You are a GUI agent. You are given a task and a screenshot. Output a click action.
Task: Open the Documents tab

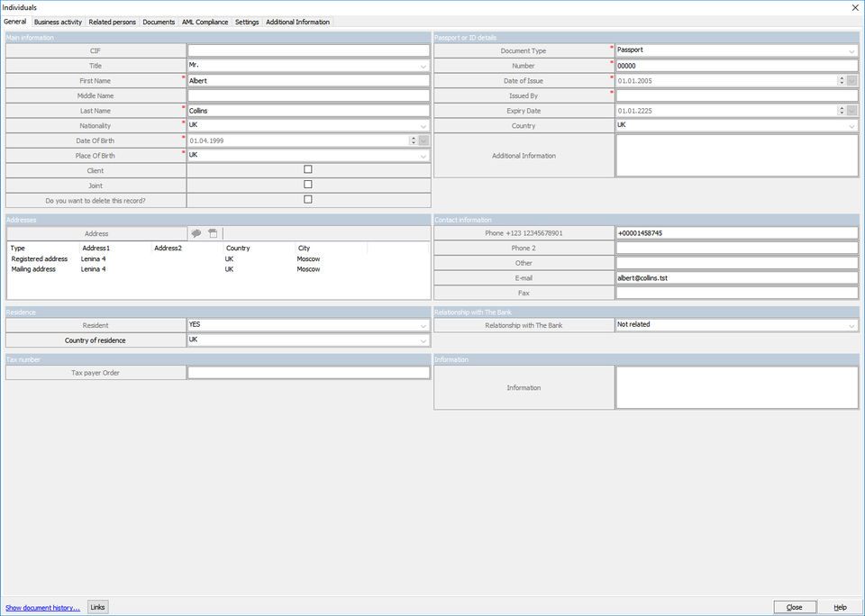pos(159,22)
